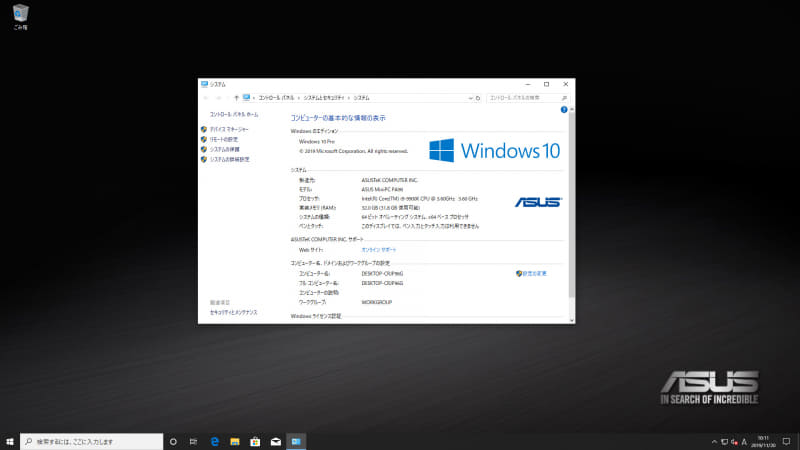This screenshot has height=450, width=800.
Task: Click the ASUSTeK COMPUTER INC. manufacturer value
Action: click(389, 180)
